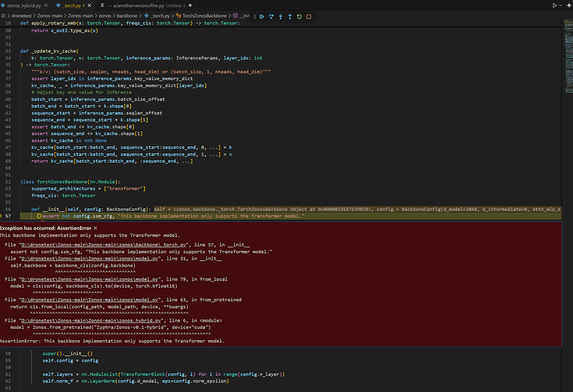Click 'self.config = config' line

pos(70,361)
